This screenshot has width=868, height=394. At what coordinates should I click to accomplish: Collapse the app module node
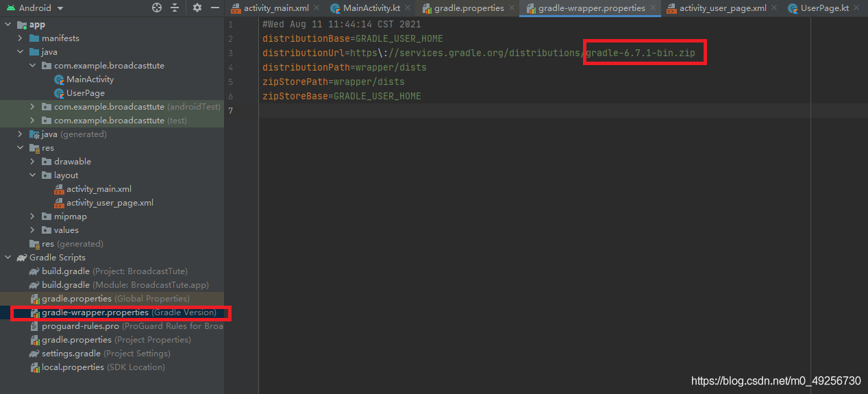click(8, 25)
